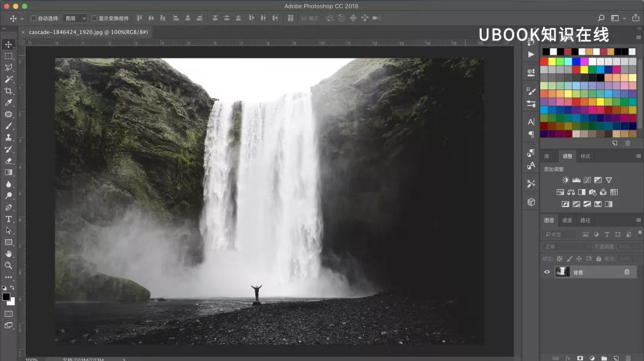
Task: Add a Curves adjustment layer
Action: pyautogui.click(x=587, y=180)
